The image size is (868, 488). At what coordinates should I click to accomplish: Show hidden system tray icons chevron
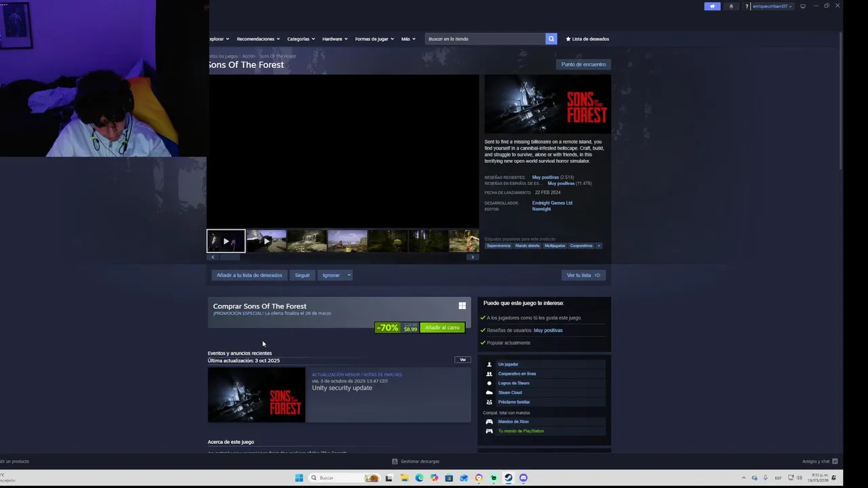coord(743,478)
